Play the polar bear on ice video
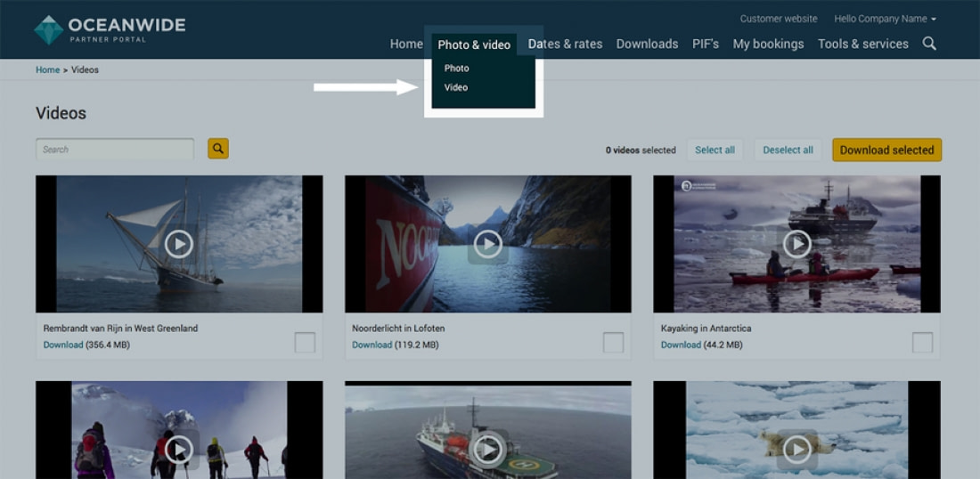This screenshot has width=980, height=479. pos(796,450)
